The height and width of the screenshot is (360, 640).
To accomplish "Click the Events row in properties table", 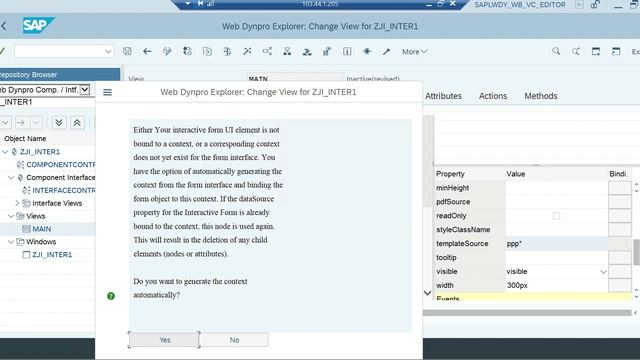I will coord(533,298).
